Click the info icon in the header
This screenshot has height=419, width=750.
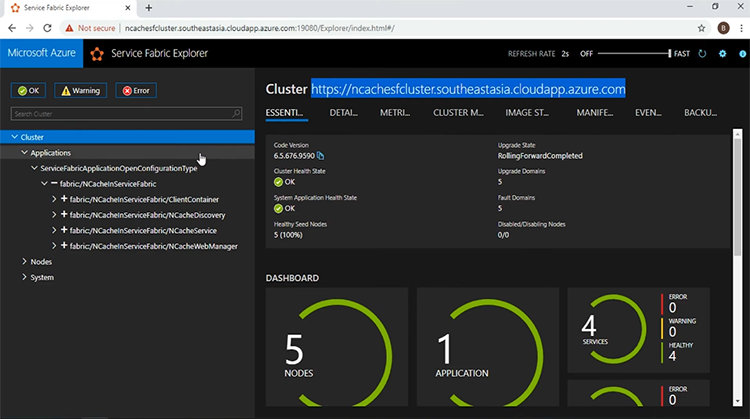point(742,54)
